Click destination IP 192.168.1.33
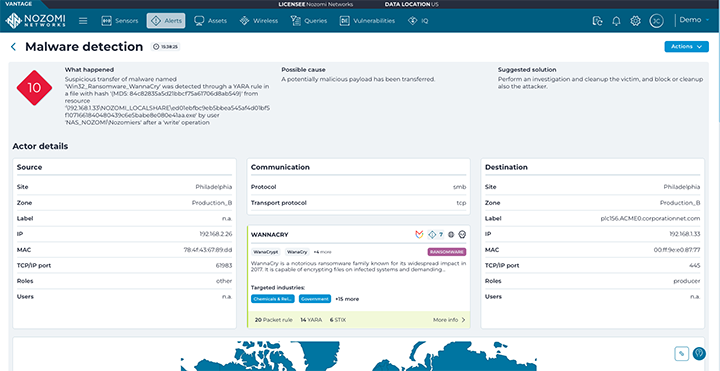The image size is (720, 371). pos(684,234)
